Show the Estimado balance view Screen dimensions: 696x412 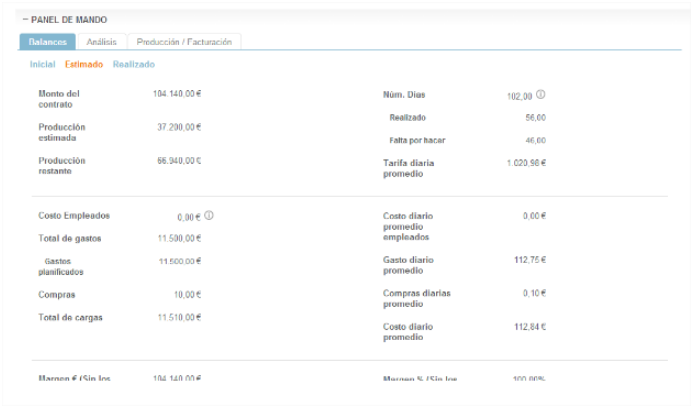84,64
